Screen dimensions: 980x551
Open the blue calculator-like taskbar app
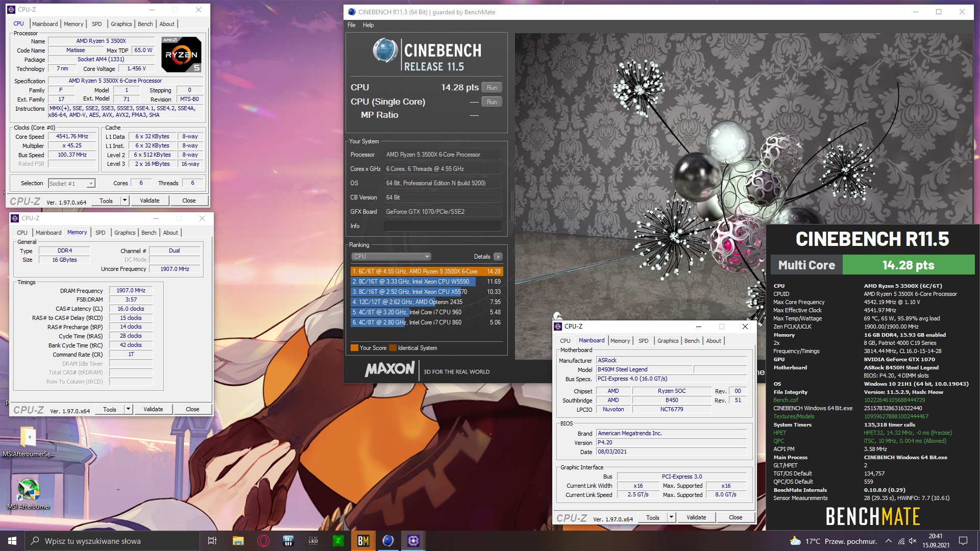(x=288, y=541)
